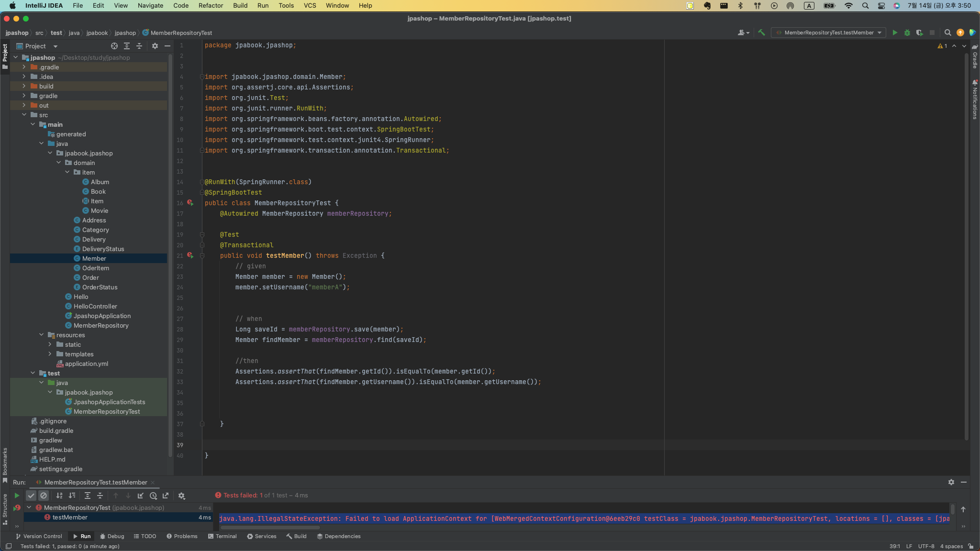Viewport: 980px width, 551px height.
Task: Select build.gradle in project tree
Action: pos(56,430)
